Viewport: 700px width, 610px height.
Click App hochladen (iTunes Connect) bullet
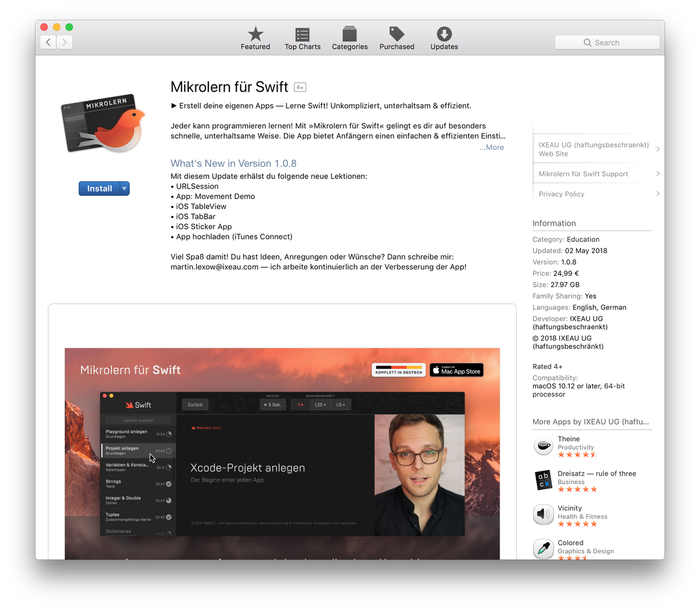tap(232, 237)
